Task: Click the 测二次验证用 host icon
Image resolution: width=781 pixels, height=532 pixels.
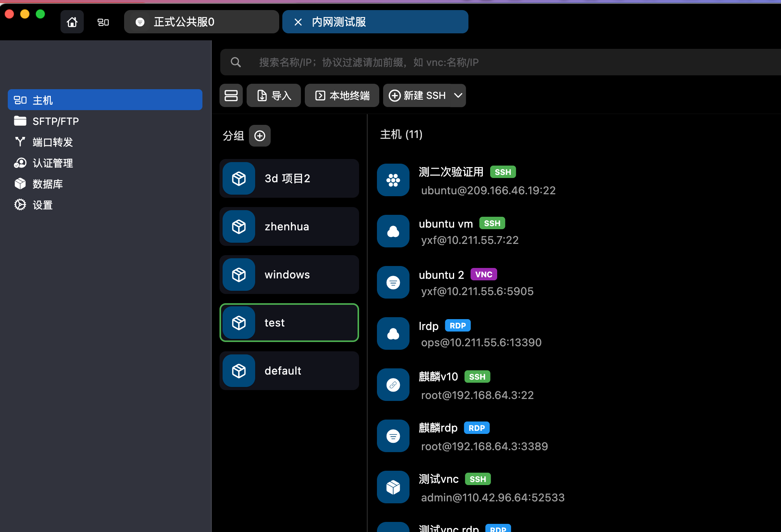Action: [393, 180]
